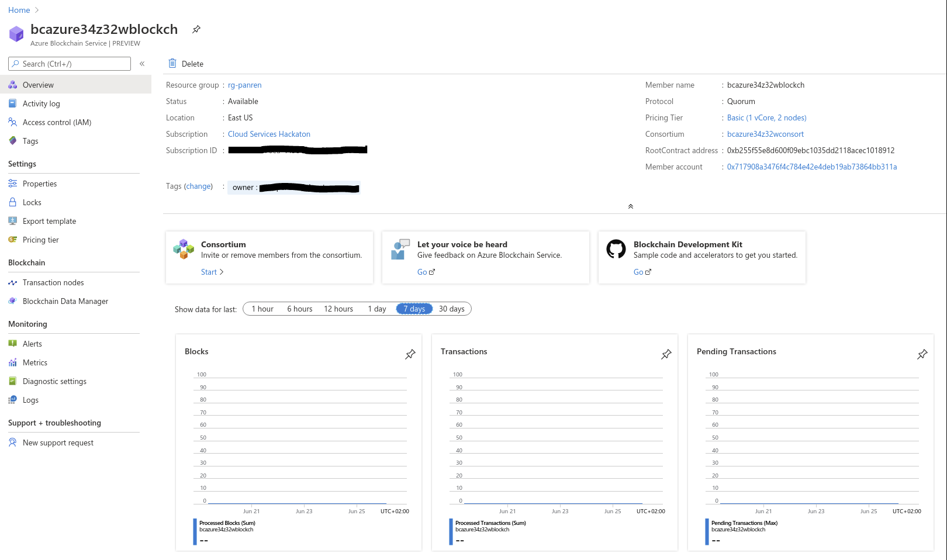The height and width of the screenshot is (560, 947).
Task: Select the Export template icon
Action: (x=13, y=221)
